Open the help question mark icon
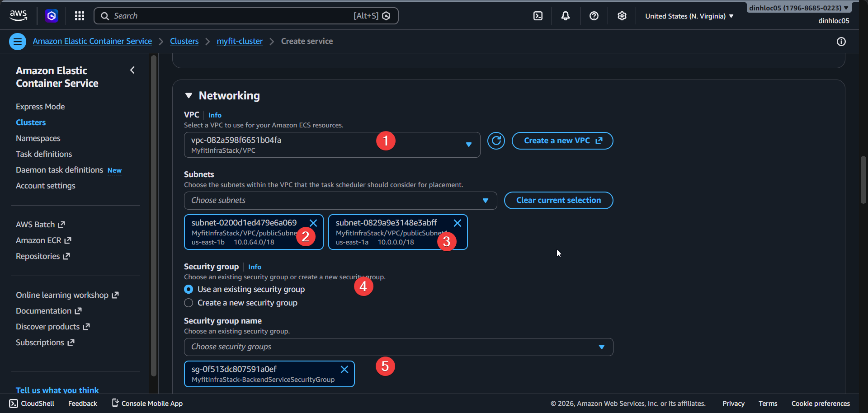This screenshot has height=413, width=868. [x=594, y=15]
